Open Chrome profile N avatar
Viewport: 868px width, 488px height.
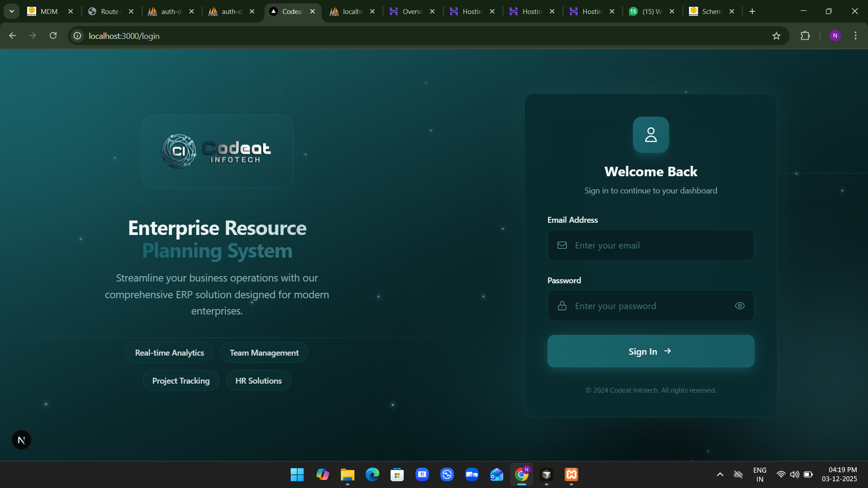tap(835, 36)
